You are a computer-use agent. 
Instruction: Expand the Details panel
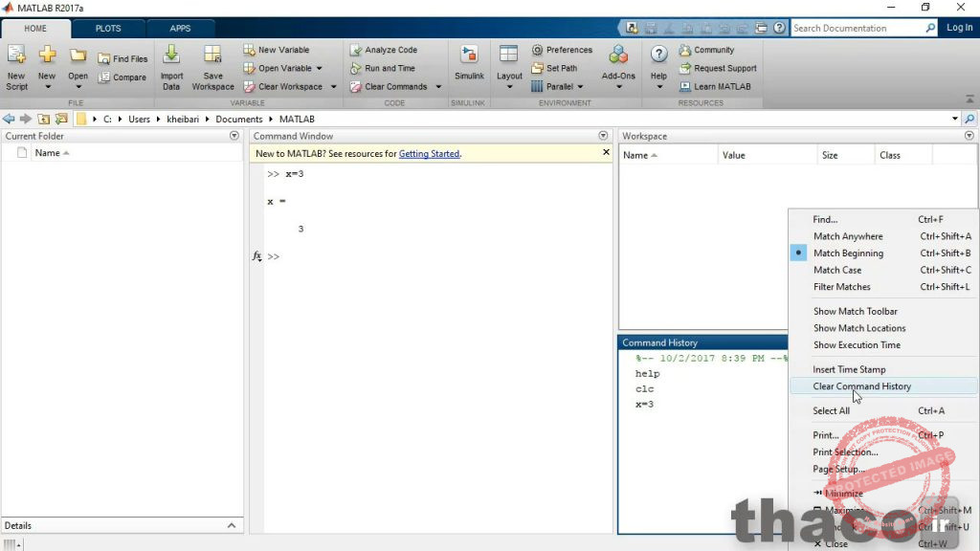point(232,525)
